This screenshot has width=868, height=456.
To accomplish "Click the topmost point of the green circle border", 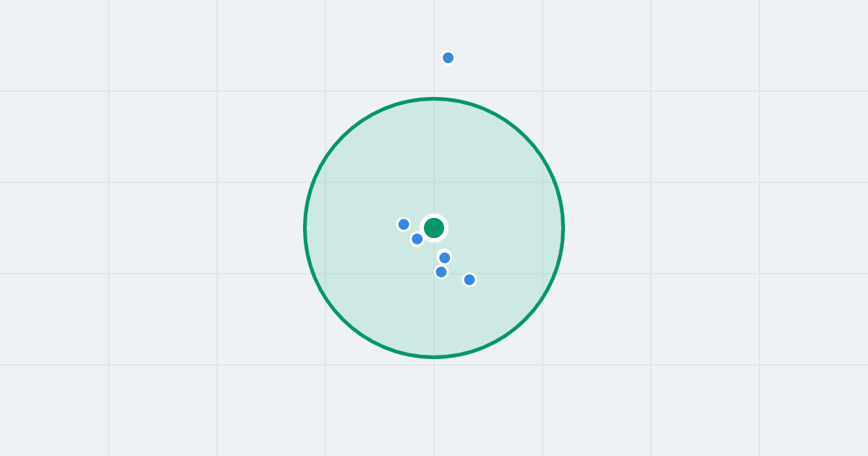I will (x=434, y=98).
